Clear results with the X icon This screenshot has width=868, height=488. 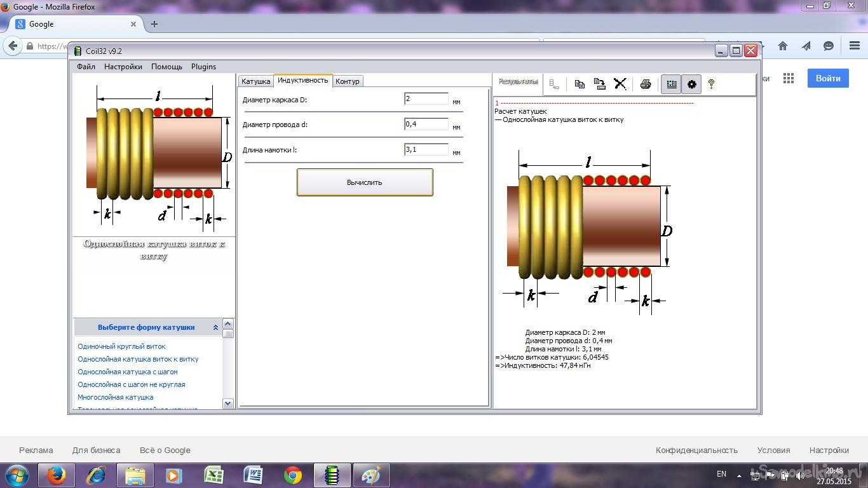(620, 84)
